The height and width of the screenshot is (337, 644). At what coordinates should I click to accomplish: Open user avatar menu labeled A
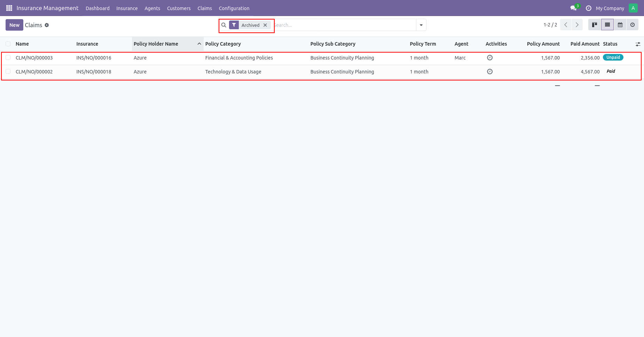633,8
